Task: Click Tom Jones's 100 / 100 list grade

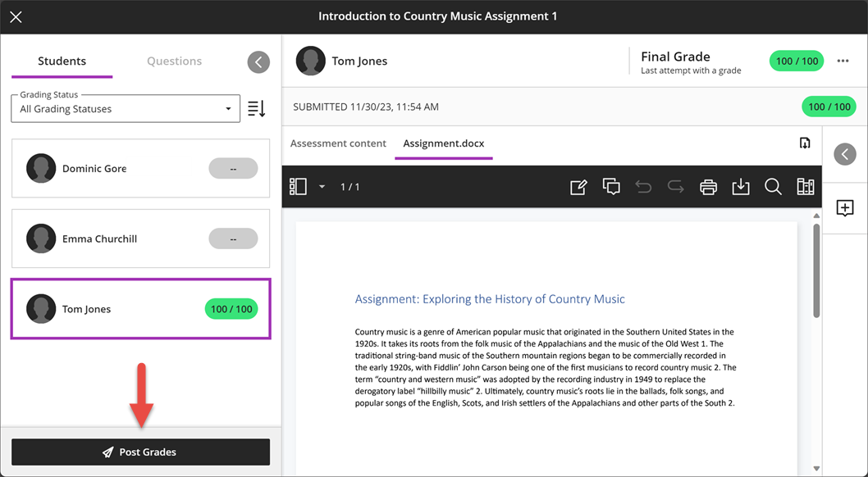Action: pyautogui.click(x=231, y=309)
